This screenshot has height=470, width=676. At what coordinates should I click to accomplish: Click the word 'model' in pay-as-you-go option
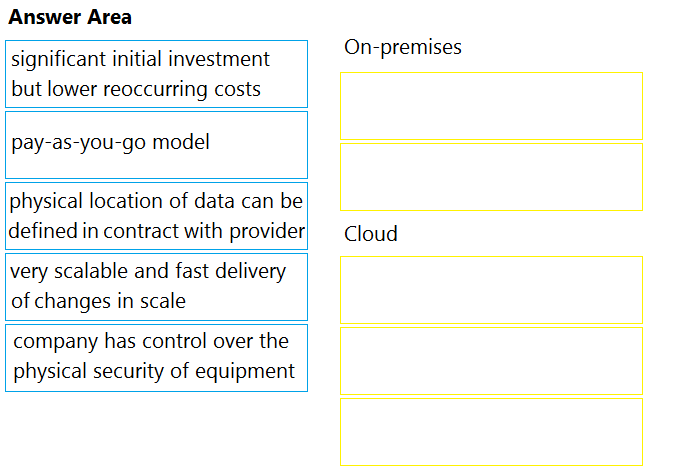(x=181, y=142)
